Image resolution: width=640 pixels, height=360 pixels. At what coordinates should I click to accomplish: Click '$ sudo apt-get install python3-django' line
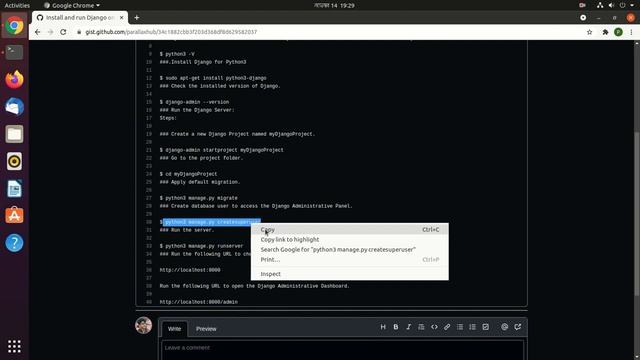tap(213, 78)
